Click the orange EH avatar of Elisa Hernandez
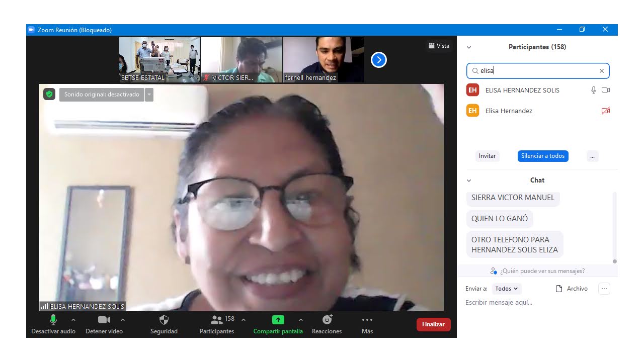Image resolution: width=644 pixels, height=362 pixels. (472, 111)
